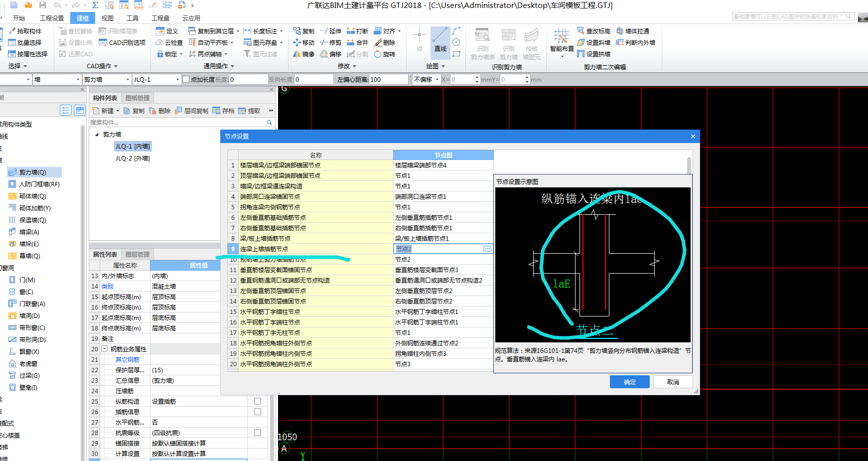The height and width of the screenshot is (461, 868).
Task: Open the 不偏移 offset dropdown
Action: tap(437, 79)
